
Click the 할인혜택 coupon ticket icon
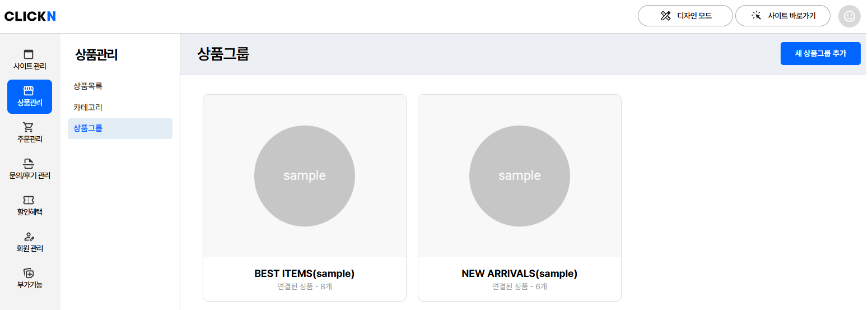(29, 200)
